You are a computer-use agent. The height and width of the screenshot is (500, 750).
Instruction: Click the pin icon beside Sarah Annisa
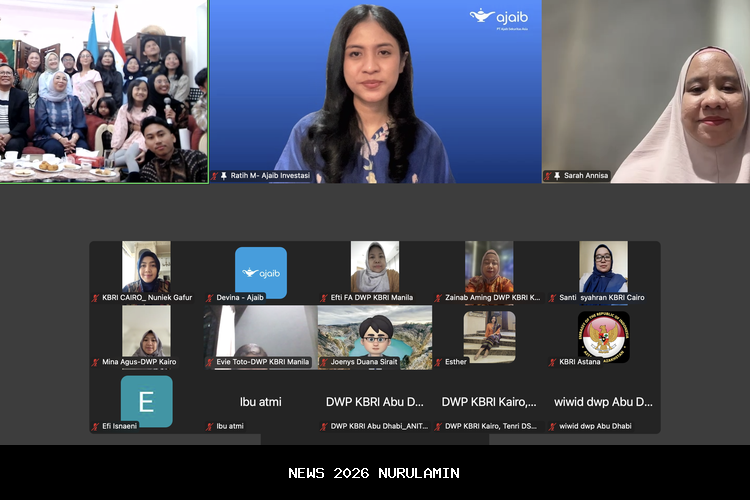click(x=557, y=175)
